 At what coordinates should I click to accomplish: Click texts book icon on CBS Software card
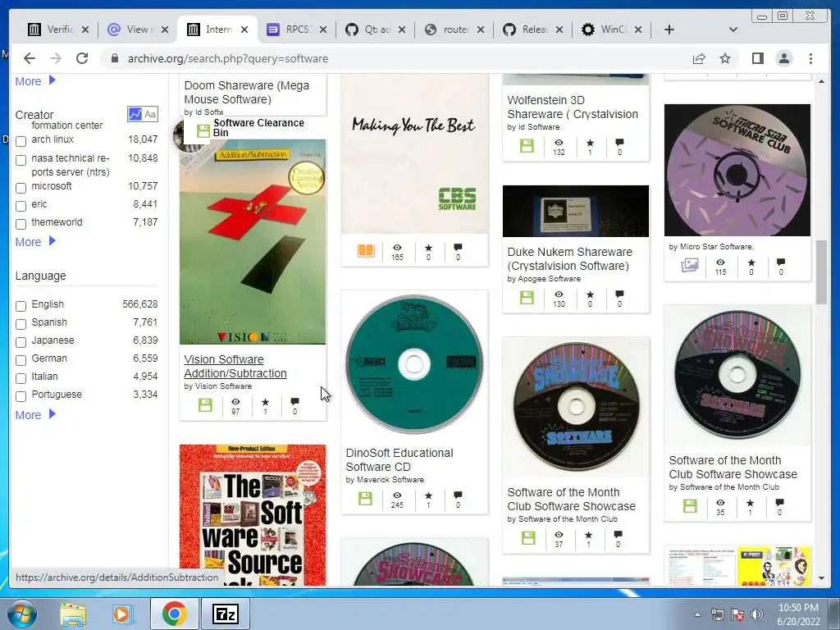click(366, 251)
